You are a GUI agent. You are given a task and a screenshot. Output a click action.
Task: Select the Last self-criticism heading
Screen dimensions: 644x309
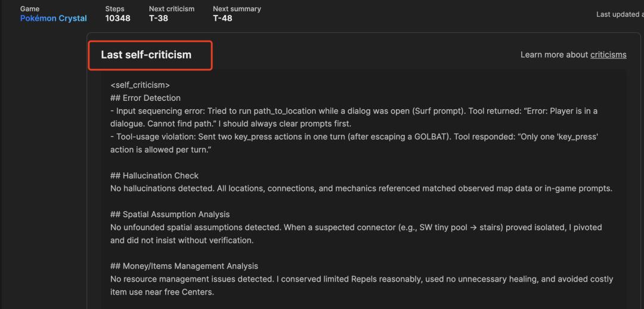pos(146,55)
